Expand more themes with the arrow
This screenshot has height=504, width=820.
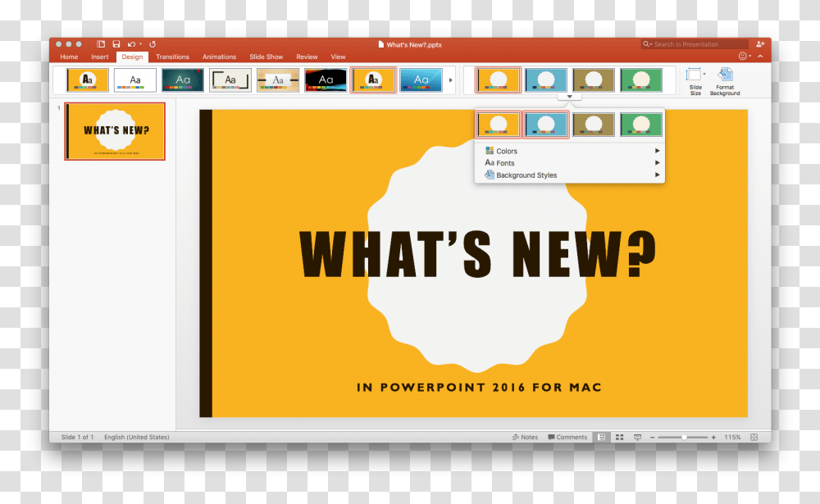(x=451, y=80)
